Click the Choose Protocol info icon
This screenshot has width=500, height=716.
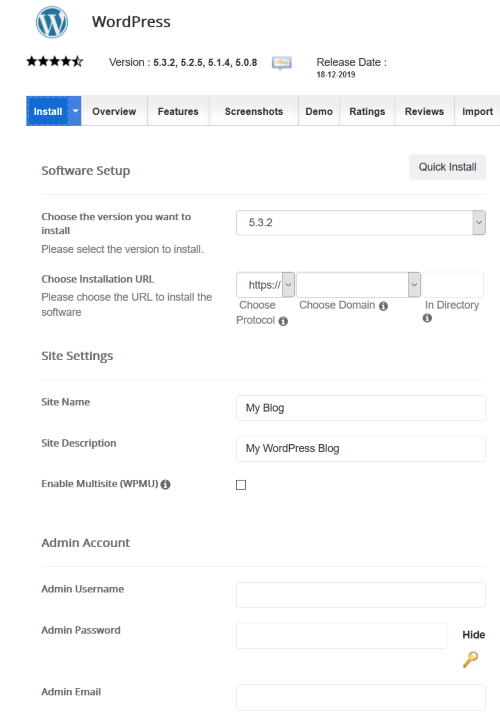(x=283, y=321)
